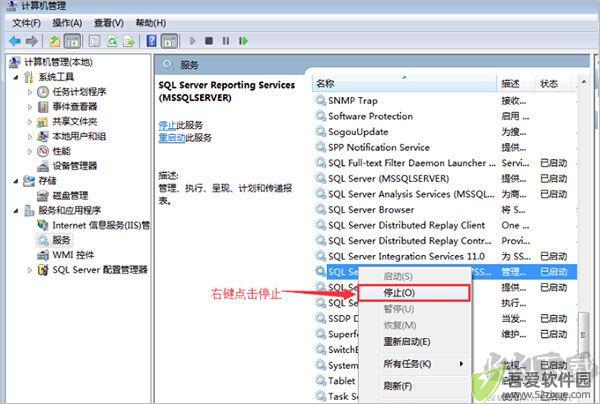Click the services list scroll-up arrow
Screen dimensions: 600x404
[x=583, y=82]
